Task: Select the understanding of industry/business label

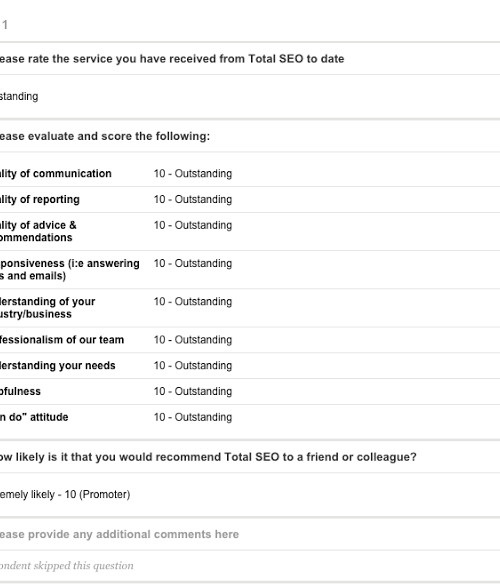Action: tap(48, 308)
